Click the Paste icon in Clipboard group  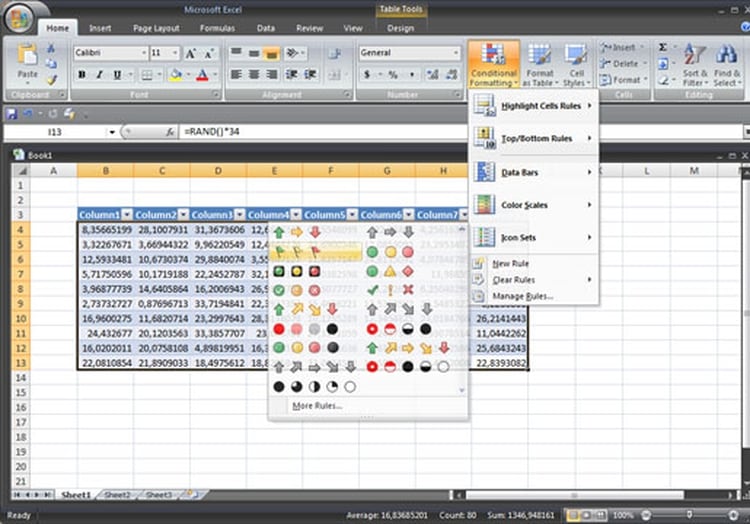pyautogui.click(x=27, y=60)
